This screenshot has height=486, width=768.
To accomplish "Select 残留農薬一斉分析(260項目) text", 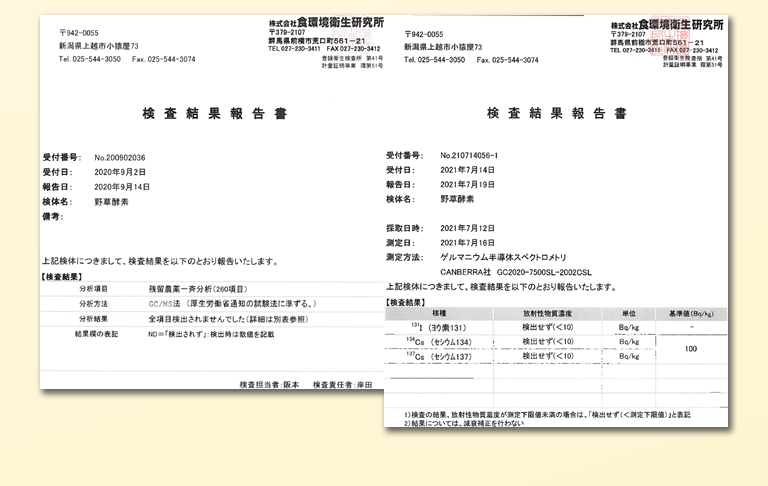I will pyautogui.click(x=198, y=289).
